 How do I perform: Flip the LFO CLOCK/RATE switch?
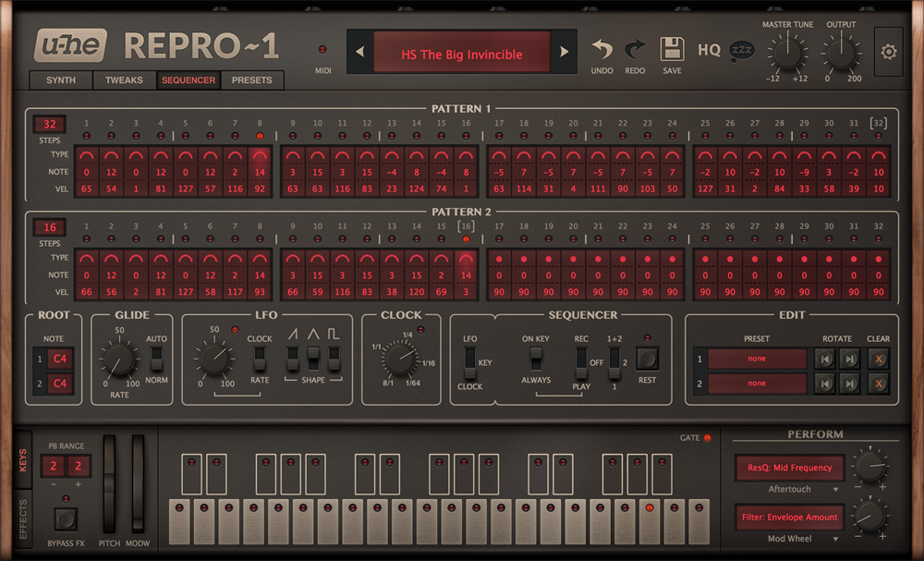[260, 359]
